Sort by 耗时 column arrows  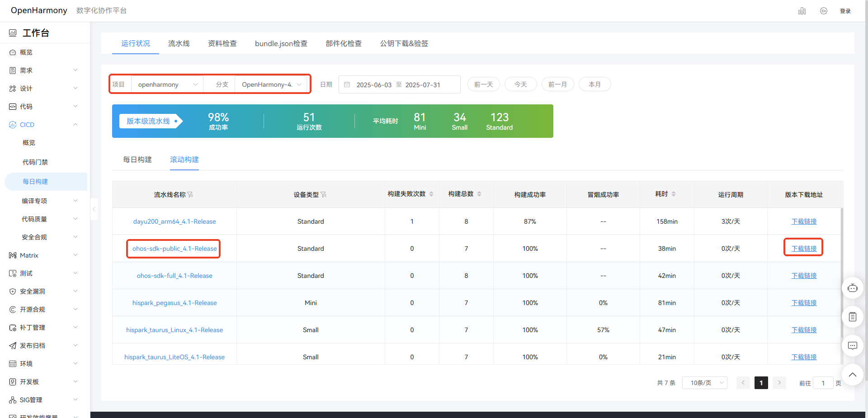[x=674, y=194]
